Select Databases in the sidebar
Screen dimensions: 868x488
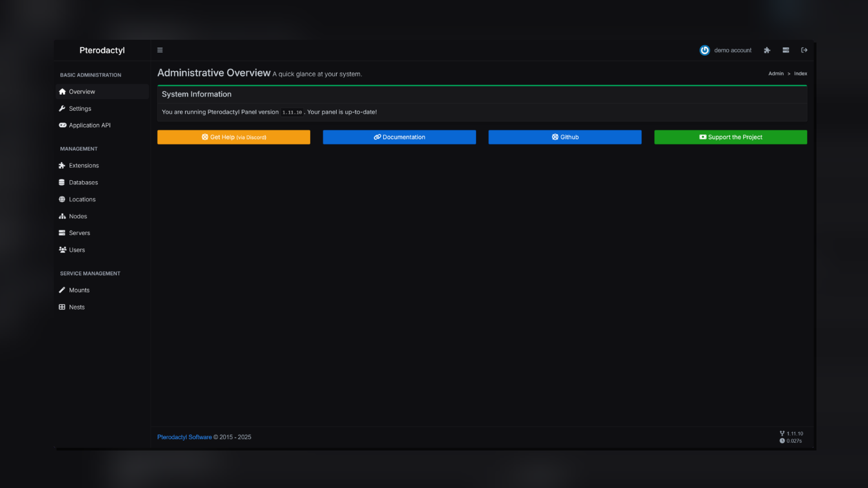pyautogui.click(x=83, y=183)
